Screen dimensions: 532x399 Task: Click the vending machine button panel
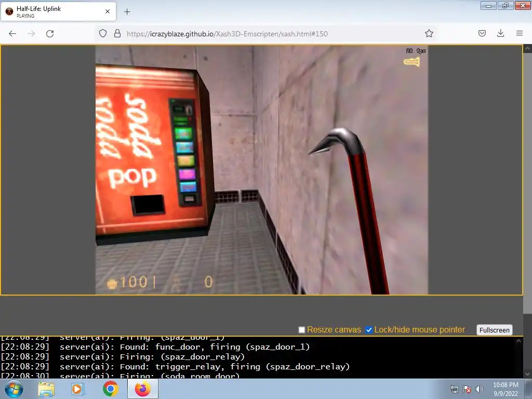185,152
